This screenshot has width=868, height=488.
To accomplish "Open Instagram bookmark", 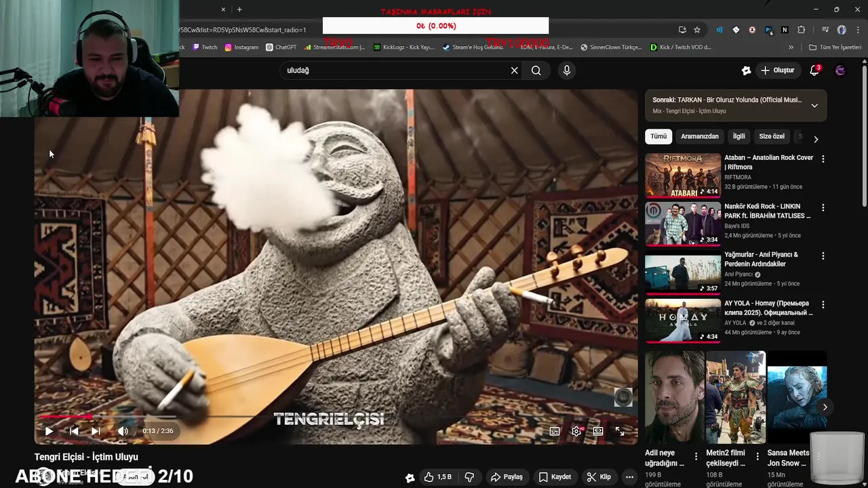I will (x=241, y=47).
